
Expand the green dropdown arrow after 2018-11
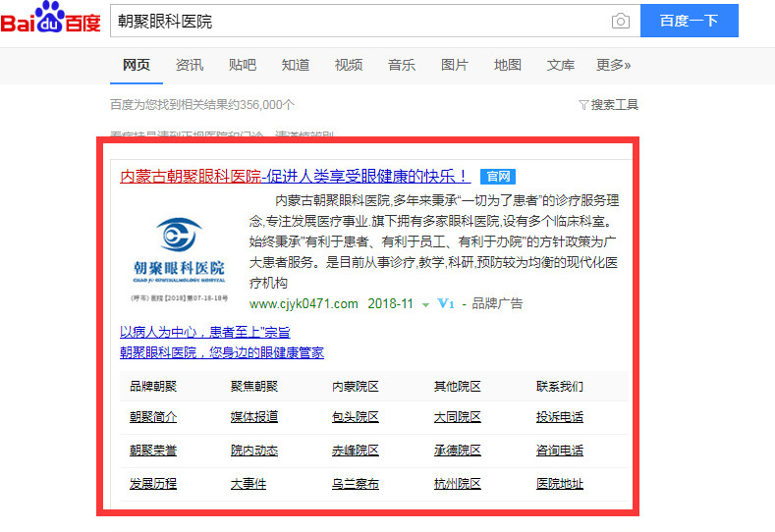tap(425, 305)
